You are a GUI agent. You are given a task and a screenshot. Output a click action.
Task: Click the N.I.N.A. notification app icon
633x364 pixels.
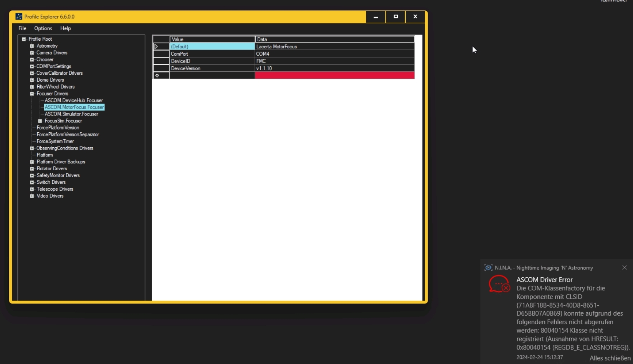(x=488, y=268)
